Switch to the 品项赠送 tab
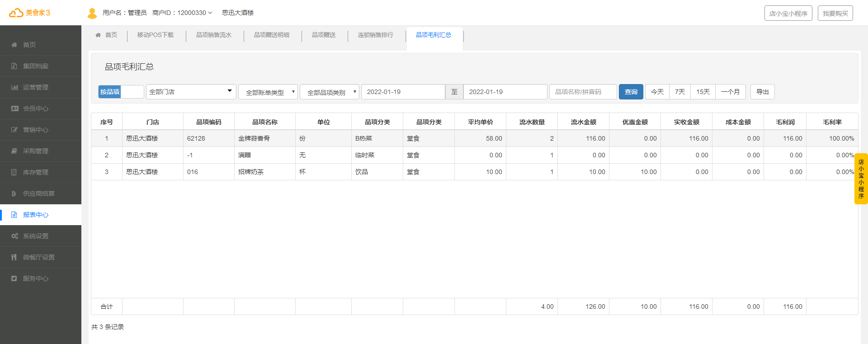Viewport: 868px width, 344px height. point(324,35)
